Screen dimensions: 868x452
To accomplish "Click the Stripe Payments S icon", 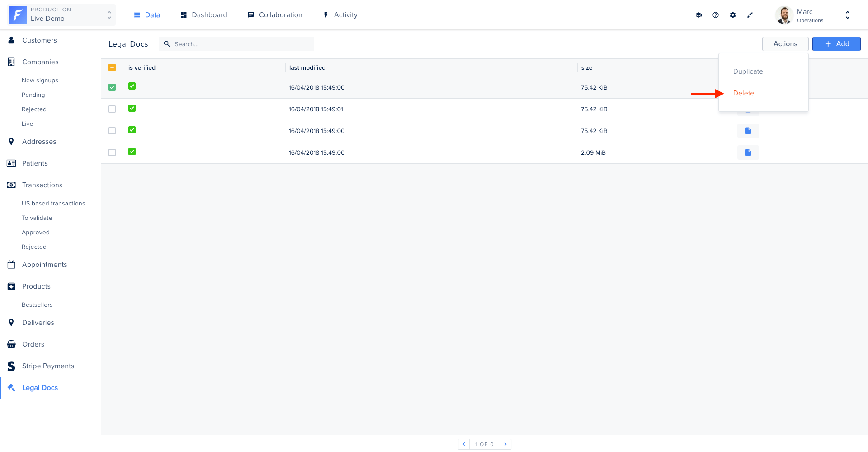I will [x=11, y=366].
